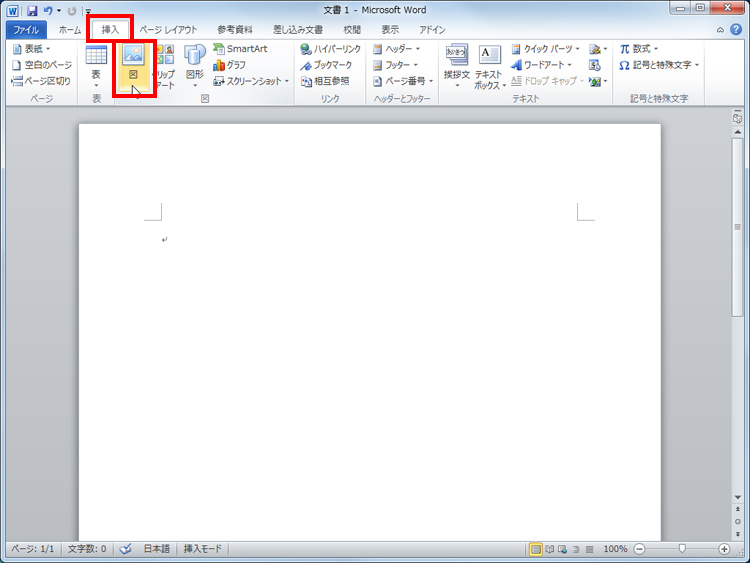Customize the quick access toolbar dropdown

point(88,11)
